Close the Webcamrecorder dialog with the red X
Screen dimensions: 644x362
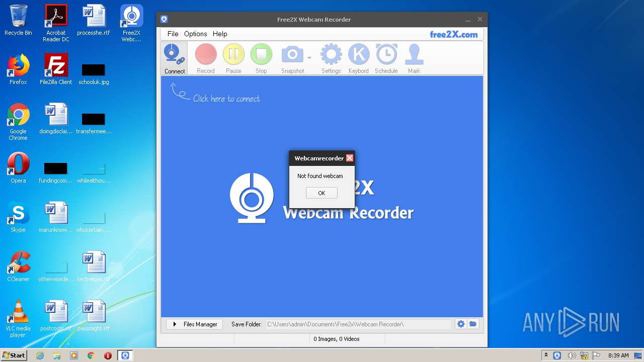click(x=350, y=158)
